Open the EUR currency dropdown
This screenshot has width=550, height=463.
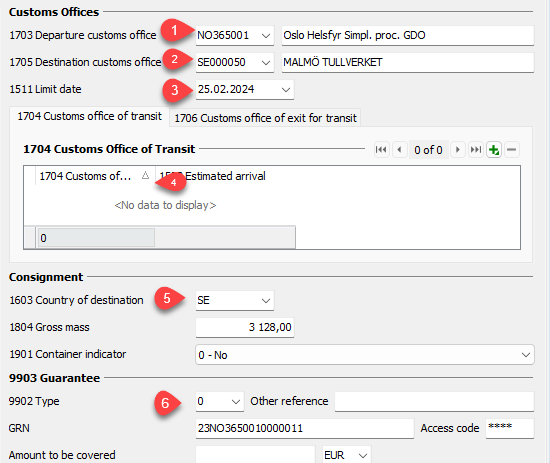pos(363,455)
